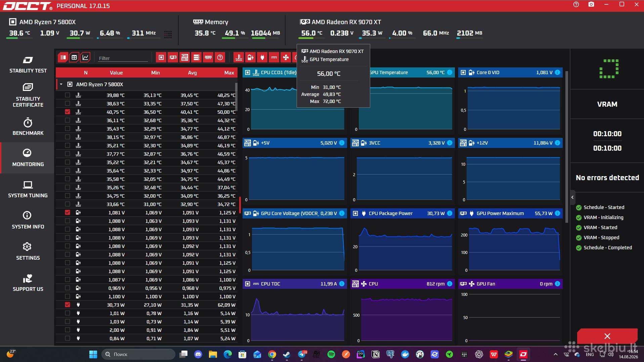The width and height of the screenshot is (644, 362).
Task: Filter sensors by fan speed icon
Action: pyautogui.click(x=286, y=57)
